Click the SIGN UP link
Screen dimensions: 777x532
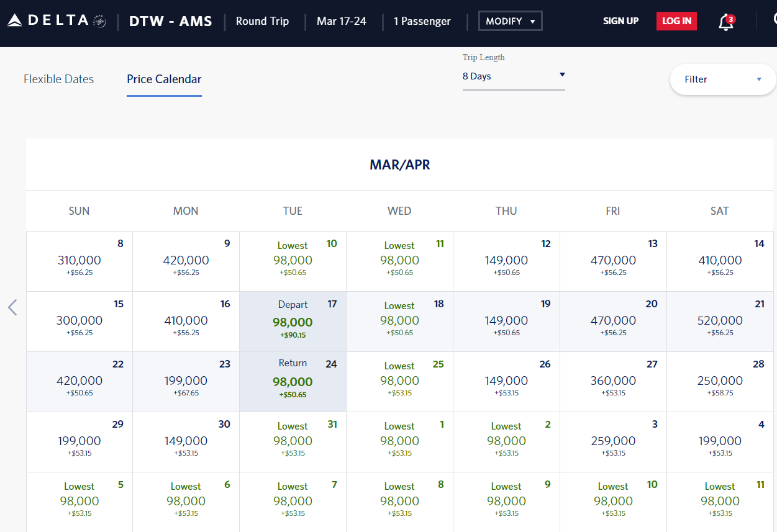click(620, 21)
